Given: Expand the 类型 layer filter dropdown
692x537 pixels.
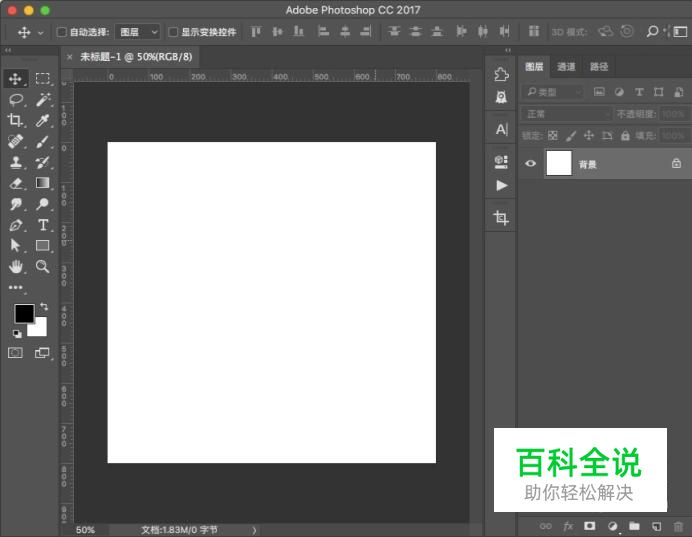Looking at the screenshot, I should [x=553, y=92].
